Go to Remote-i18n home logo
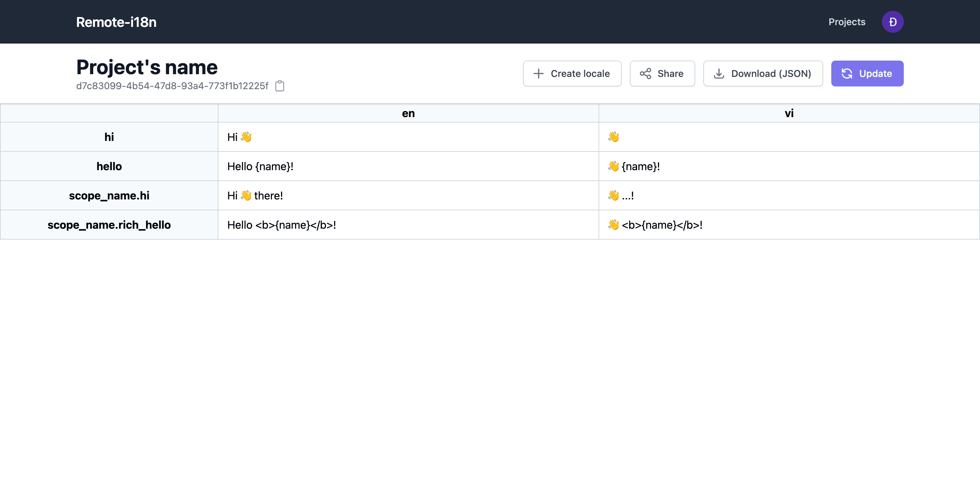 coord(116,22)
